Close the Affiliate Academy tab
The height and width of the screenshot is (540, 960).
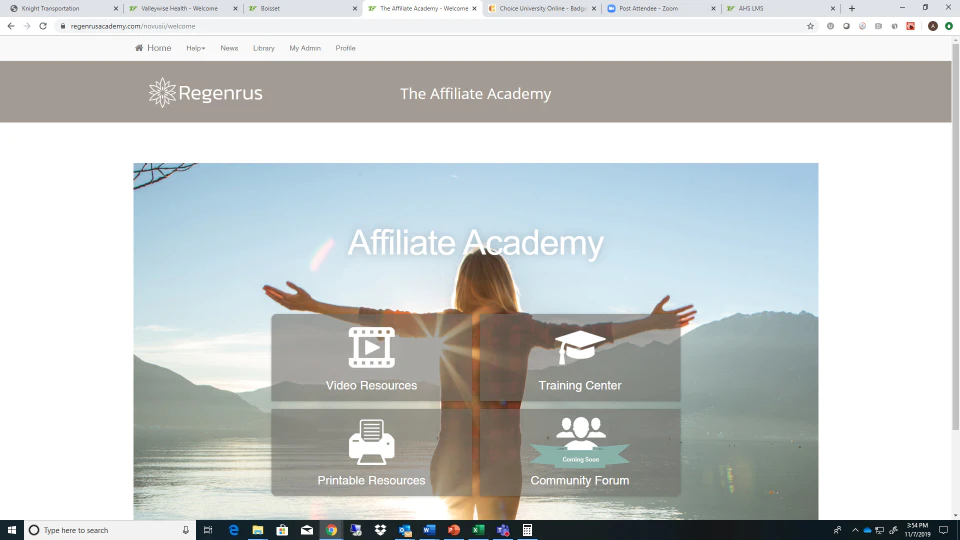[474, 9]
